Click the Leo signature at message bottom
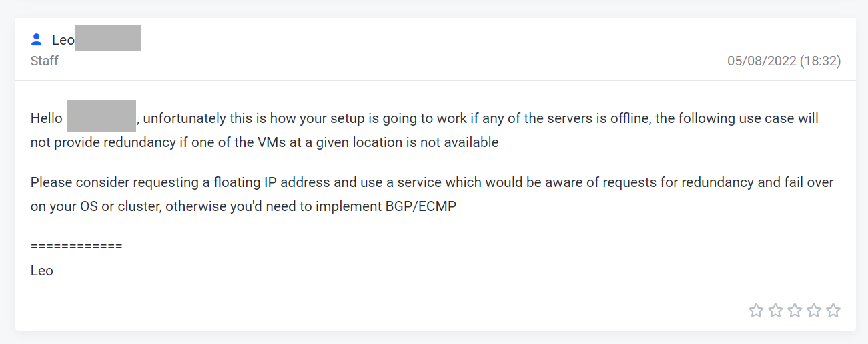This screenshot has height=344, width=868. pyautogui.click(x=42, y=271)
